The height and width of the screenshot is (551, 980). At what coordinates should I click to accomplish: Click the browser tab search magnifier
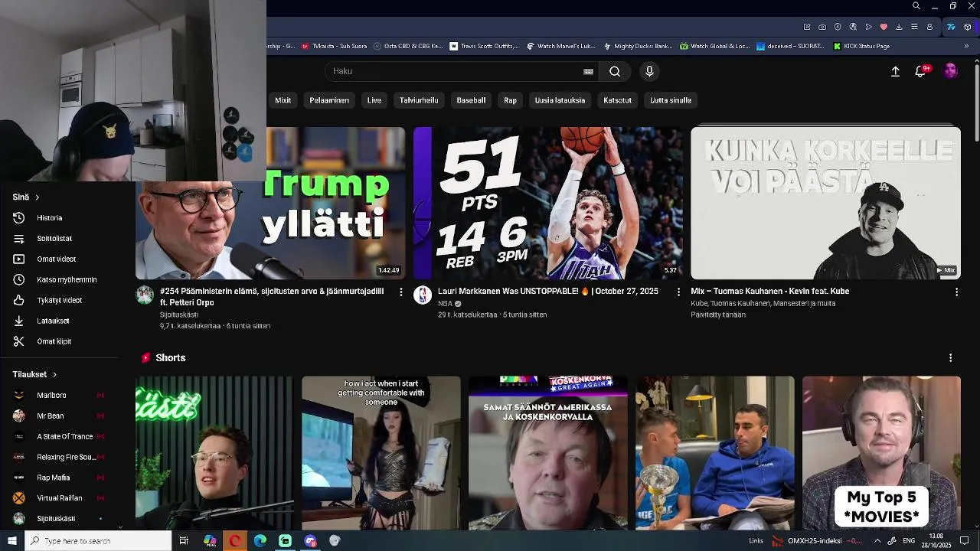(916, 6)
